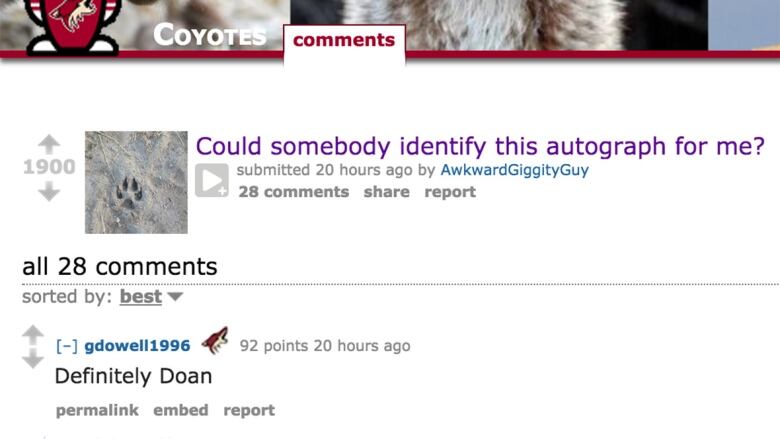780x439 pixels.
Task: Upvote the autograph post
Action: [x=49, y=145]
